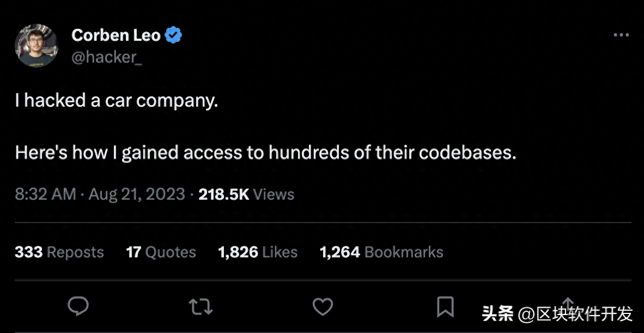644x333 pixels.
Task: Show the 333 Reposts list
Action: click(59, 252)
